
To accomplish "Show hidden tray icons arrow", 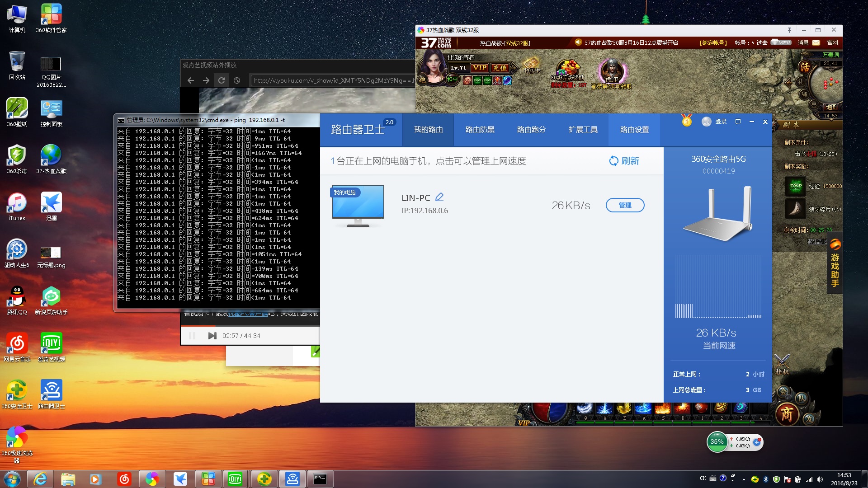I will [744, 479].
